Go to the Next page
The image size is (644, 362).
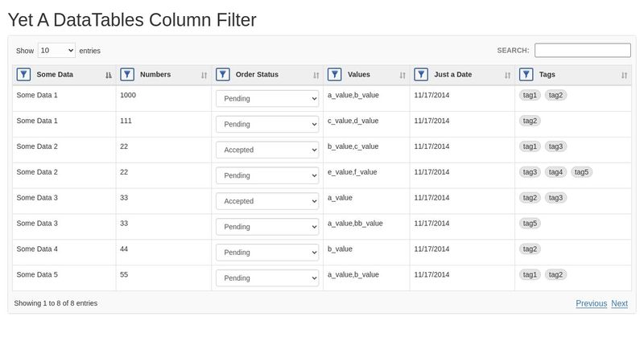click(619, 303)
